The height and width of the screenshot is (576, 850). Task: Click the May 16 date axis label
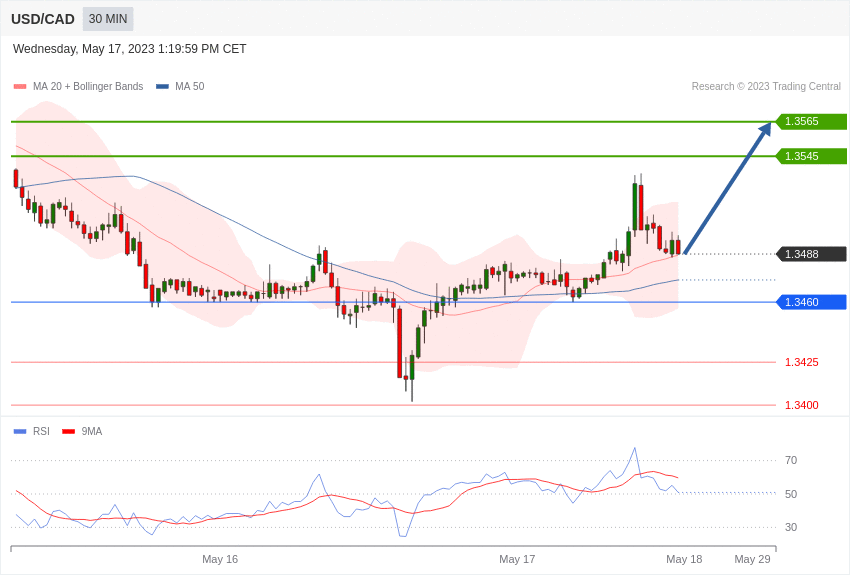(220, 559)
